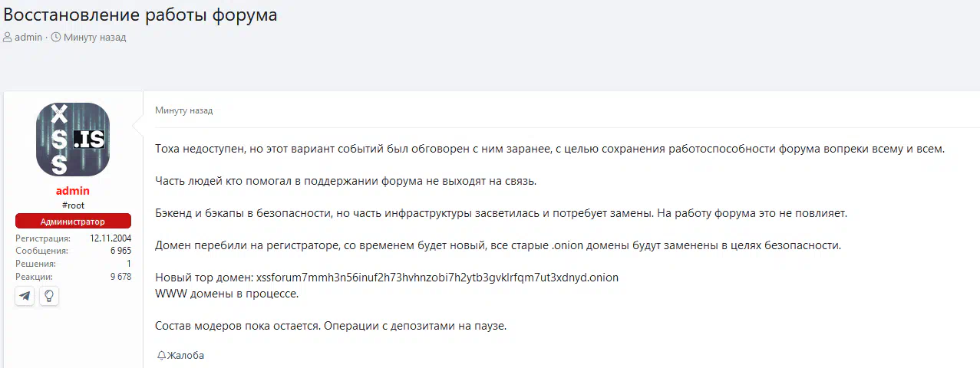This screenshot has height=368, width=980.
Task: Click the #root user title
Action: click(73, 205)
